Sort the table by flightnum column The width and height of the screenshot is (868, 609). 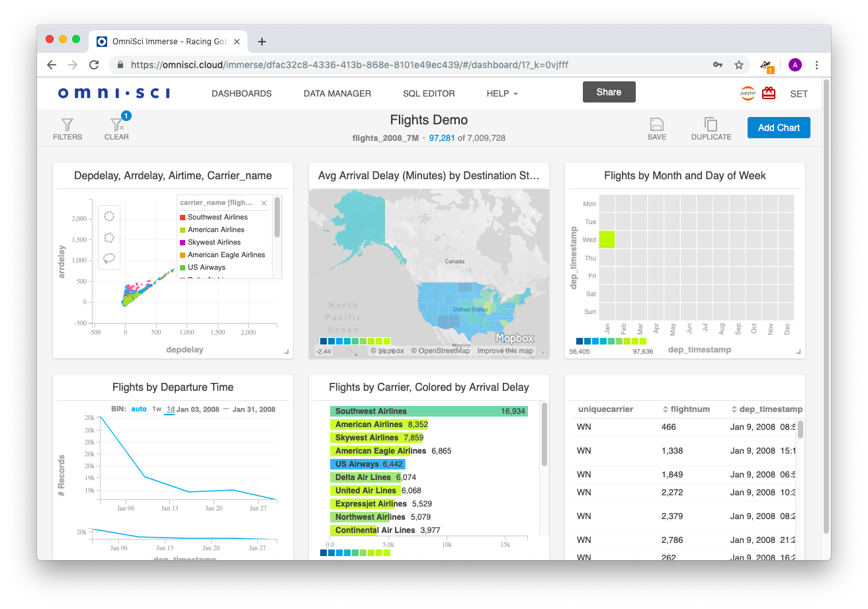click(685, 409)
